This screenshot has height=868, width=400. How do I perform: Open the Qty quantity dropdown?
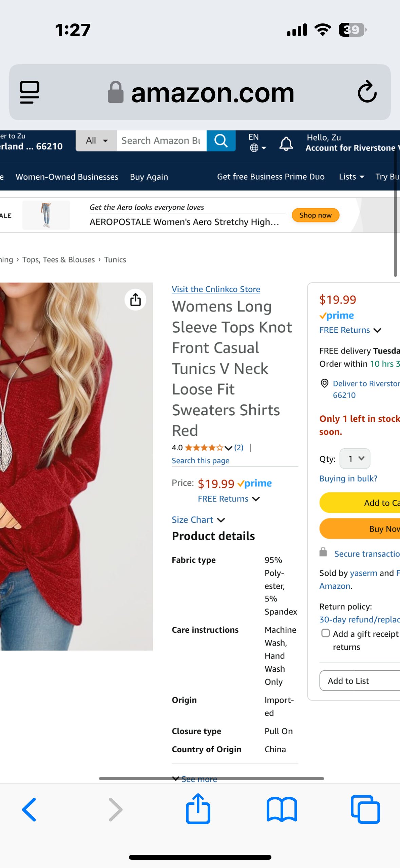(355, 459)
